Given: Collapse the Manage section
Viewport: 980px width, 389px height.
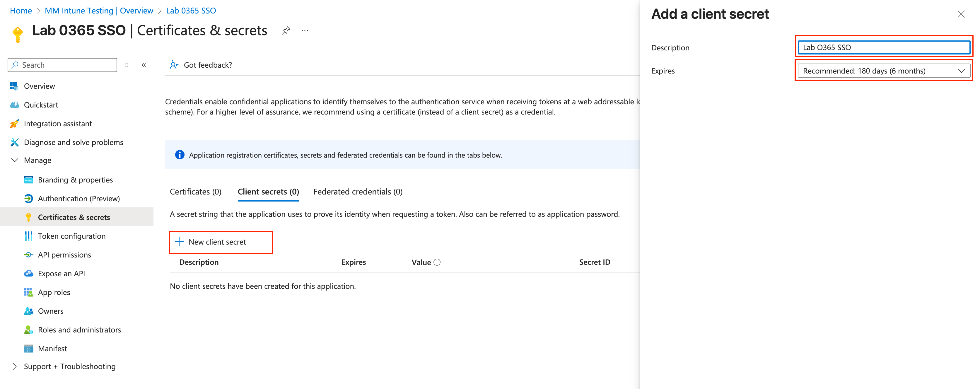Looking at the screenshot, I should tap(14, 160).
